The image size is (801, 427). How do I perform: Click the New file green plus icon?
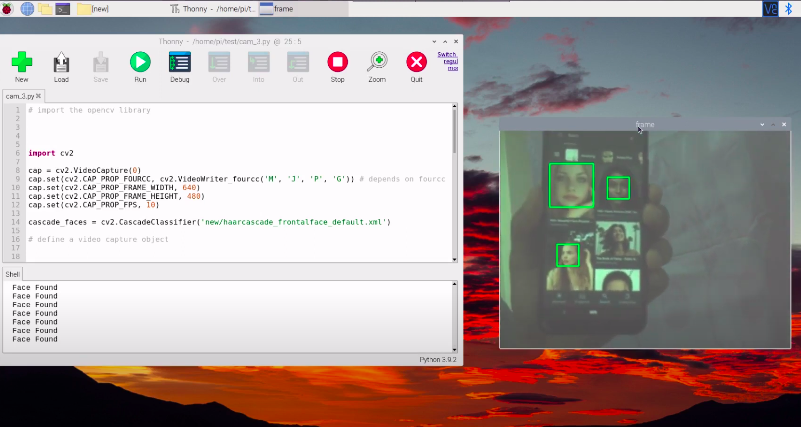click(x=21, y=62)
